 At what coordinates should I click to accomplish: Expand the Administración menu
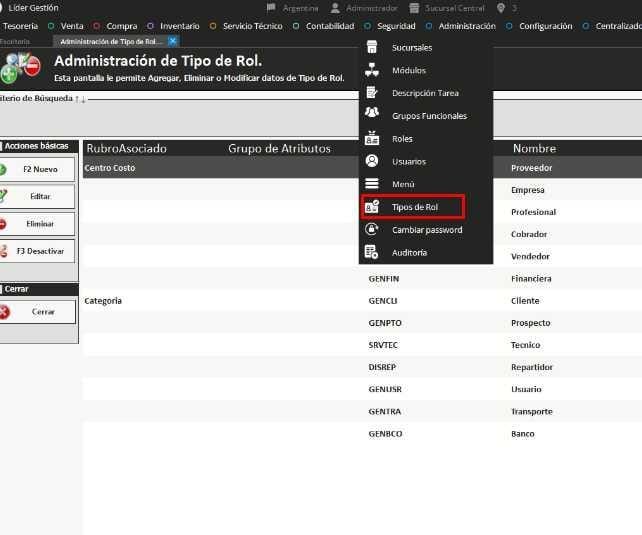pyautogui.click(x=466, y=26)
